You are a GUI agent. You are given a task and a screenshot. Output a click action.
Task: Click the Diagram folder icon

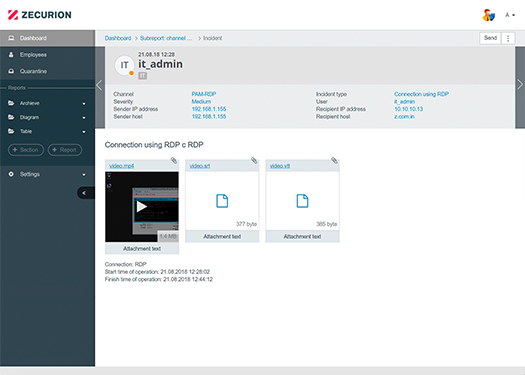coord(11,117)
